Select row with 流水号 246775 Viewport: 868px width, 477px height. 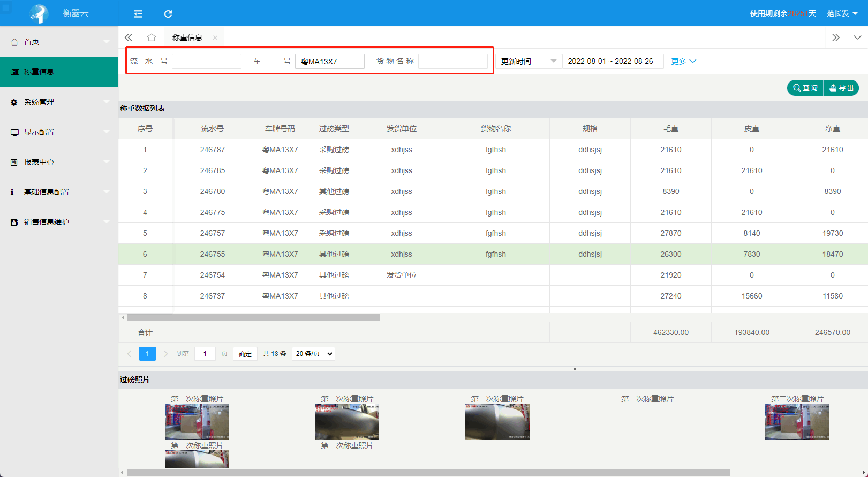(493, 212)
